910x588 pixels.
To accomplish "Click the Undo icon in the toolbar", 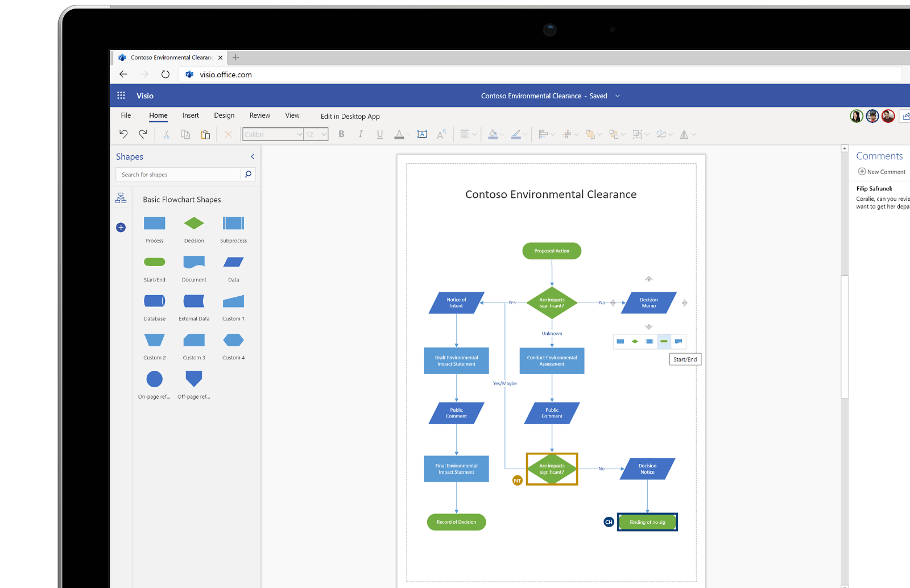I will tap(123, 134).
